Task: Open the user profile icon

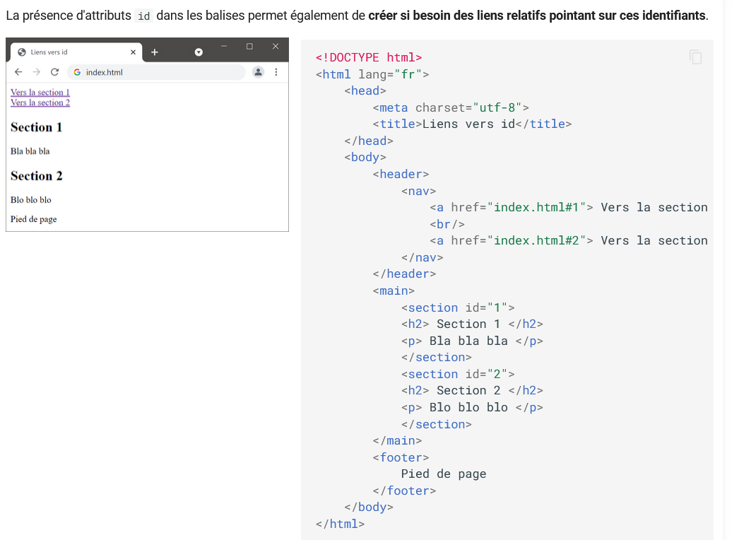Action: click(258, 72)
